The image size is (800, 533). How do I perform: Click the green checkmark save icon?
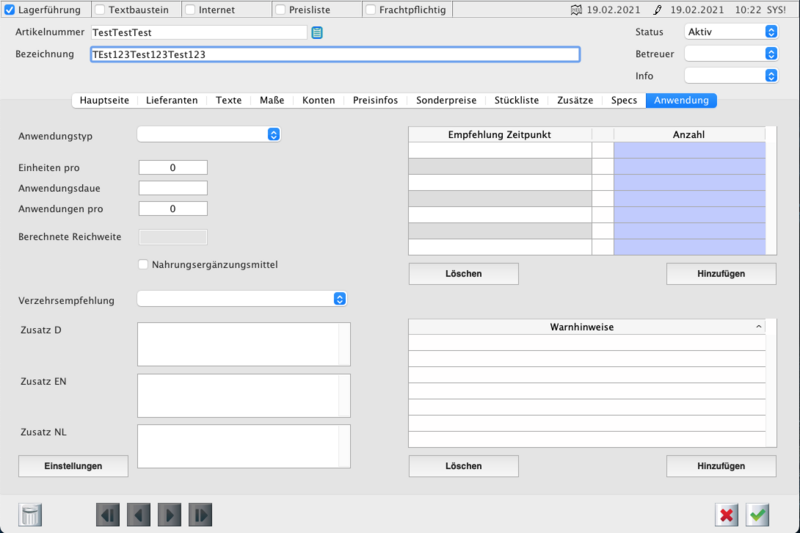758,515
